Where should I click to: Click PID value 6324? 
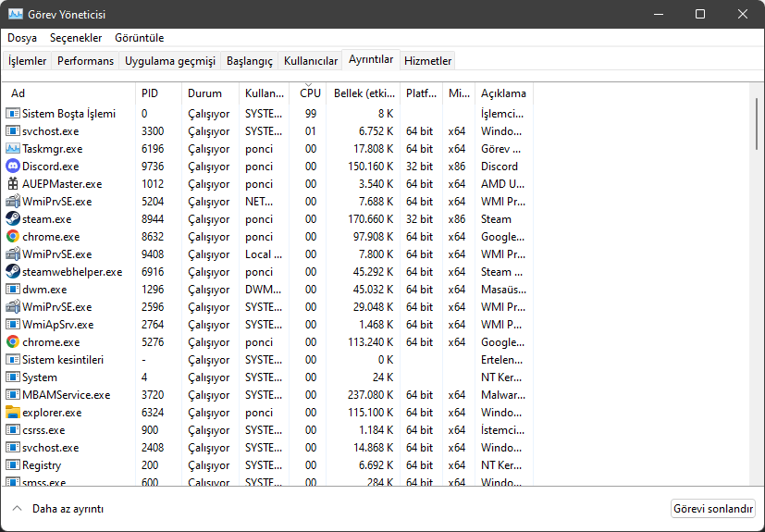(153, 413)
